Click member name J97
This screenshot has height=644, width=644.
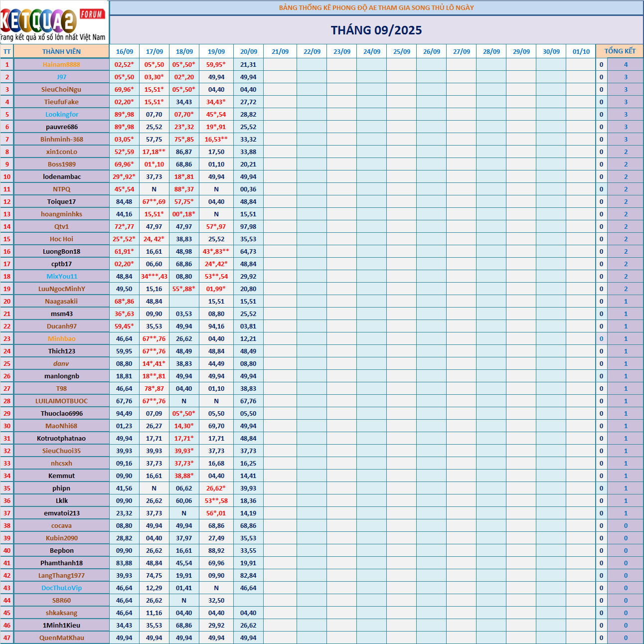point(61,77)
